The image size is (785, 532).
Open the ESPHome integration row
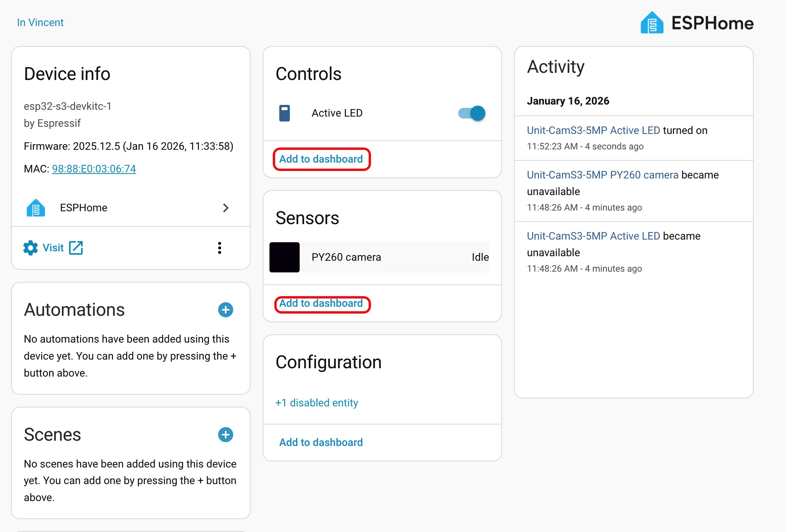coord(84,208)
